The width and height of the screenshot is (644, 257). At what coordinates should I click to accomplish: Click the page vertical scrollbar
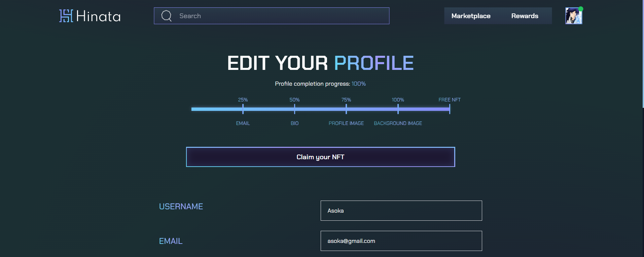click(x=643, y=54)
